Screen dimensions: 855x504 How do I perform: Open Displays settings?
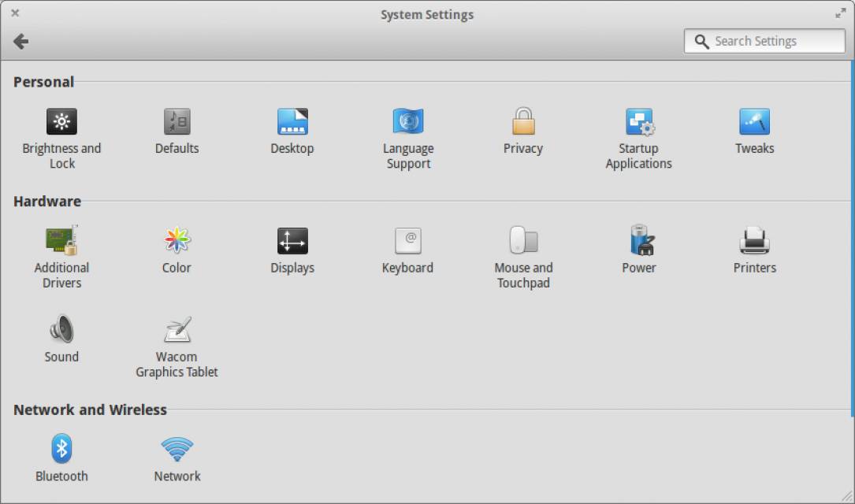pyautogui.click(x=292, y=241)
